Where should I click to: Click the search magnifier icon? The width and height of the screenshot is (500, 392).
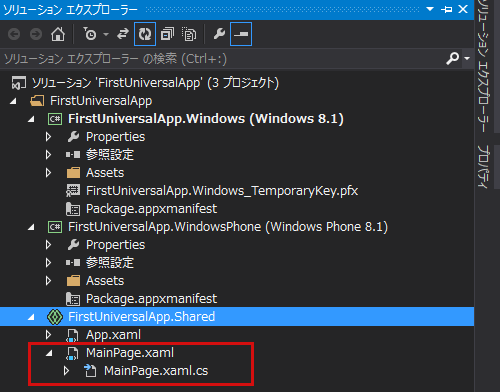pyautogui.click(x=452, y=59)
